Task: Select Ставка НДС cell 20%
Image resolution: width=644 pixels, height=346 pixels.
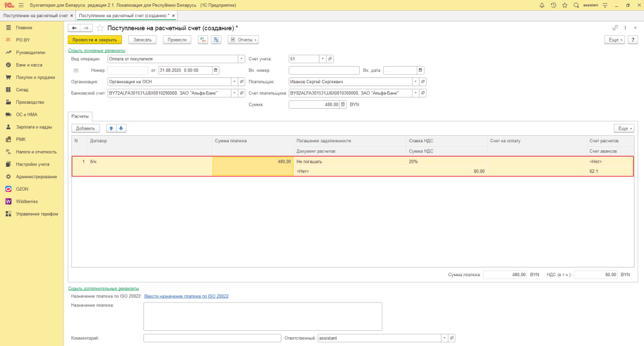Action: pyautogui.click(x=447, y=162)
